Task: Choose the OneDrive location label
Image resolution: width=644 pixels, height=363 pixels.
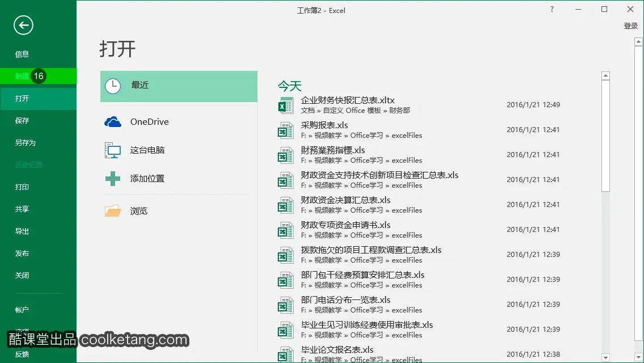Action: pos(150,122)
